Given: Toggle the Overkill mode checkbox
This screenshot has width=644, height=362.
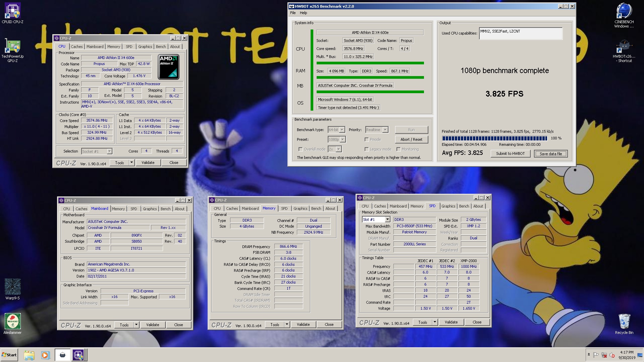Looking at the screenshot, I should click(x=300, y=149).
